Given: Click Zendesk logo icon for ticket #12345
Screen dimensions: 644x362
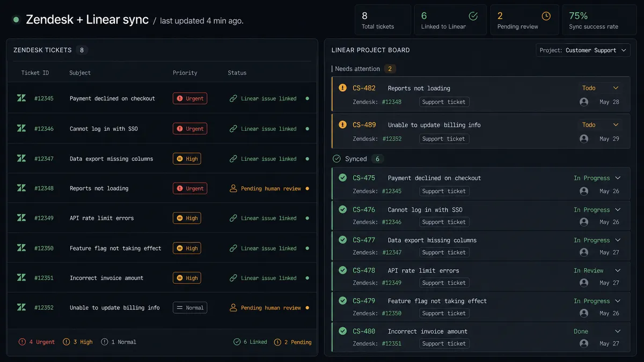Looking at the screenshot, I should tap(21, 98).
